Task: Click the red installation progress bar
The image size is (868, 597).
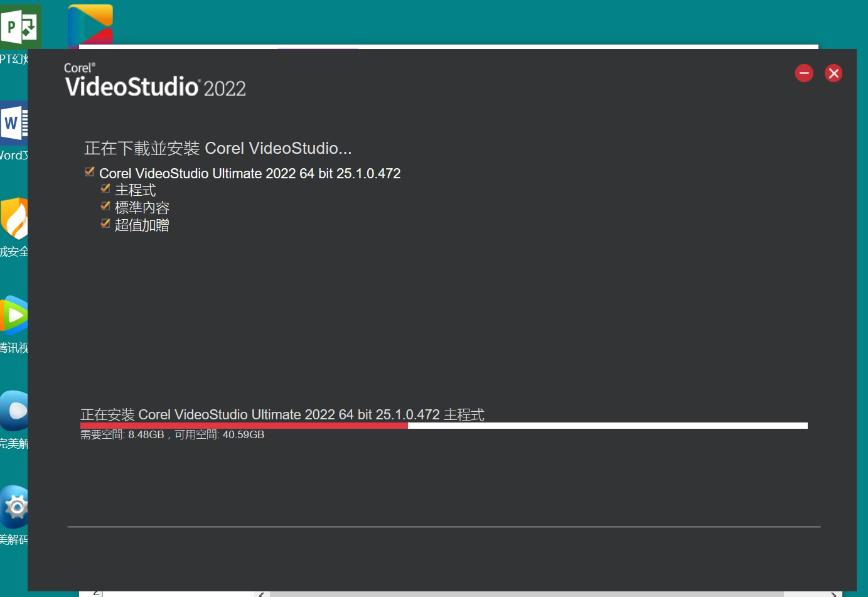Action: coord(444,426)
